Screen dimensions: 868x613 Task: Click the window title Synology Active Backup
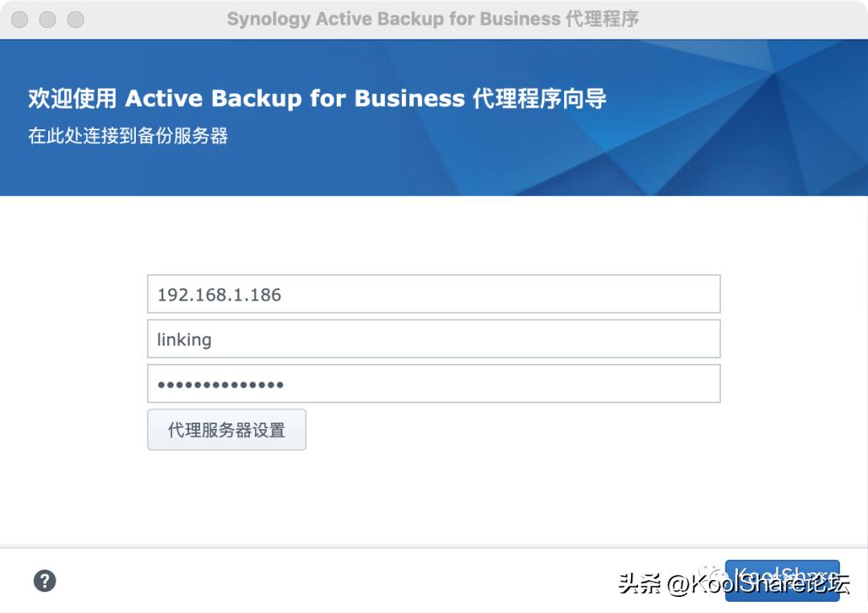(x=434, y=18)
